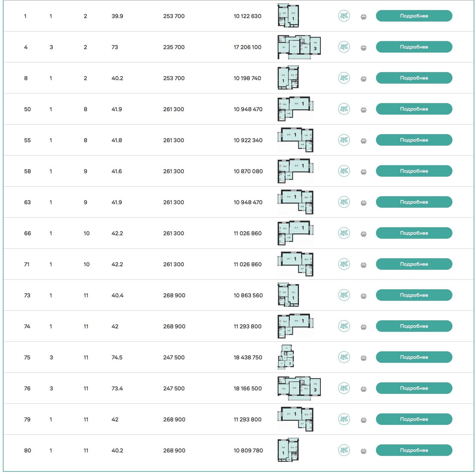Click Подробнее for apartment 76

[x=414, y=388]
